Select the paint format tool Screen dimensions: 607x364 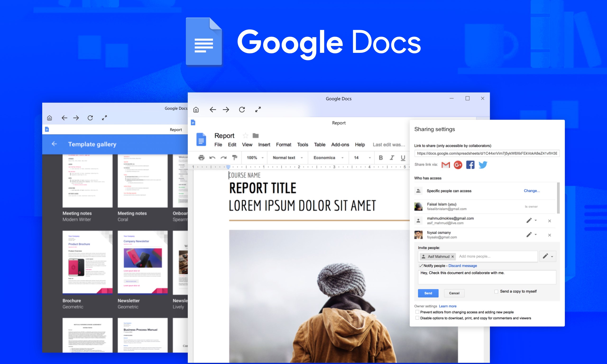point(235,157)
